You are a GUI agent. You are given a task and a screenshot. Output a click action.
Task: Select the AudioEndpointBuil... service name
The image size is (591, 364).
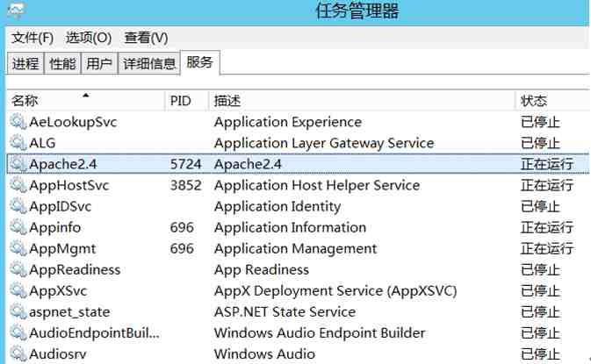[x=94, y=332]
